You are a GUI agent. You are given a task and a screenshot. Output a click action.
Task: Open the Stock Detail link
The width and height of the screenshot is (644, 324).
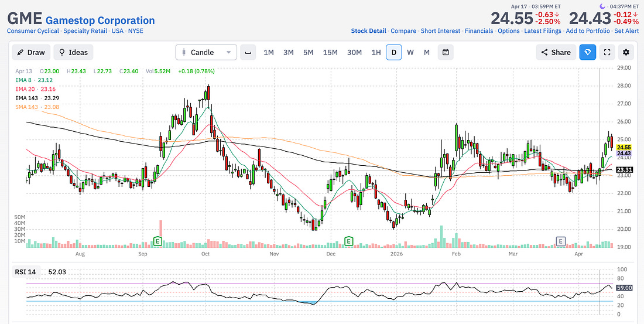click(x=368, y=31)
